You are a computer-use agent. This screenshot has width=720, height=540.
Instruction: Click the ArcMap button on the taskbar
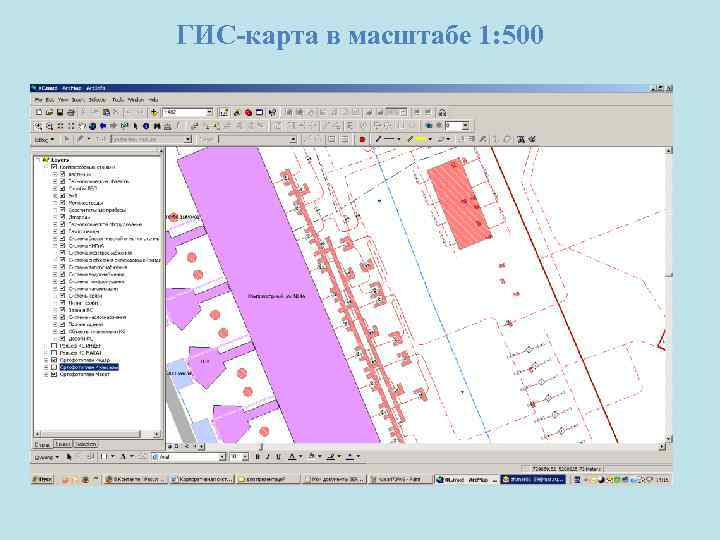pyautogui.click(x=466, y=479)
